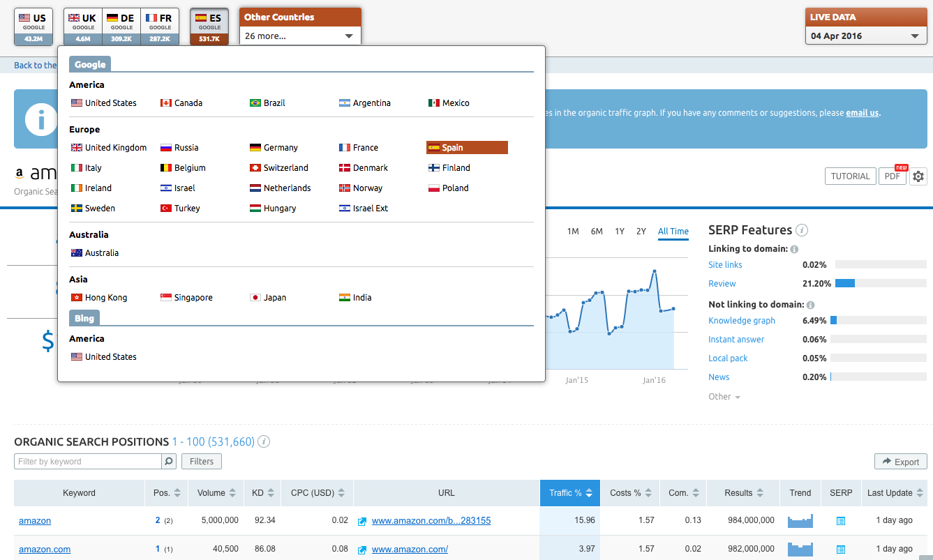Viewport: 933px width, 560px height.
Task: Click the Filter by keyword input field
Action: (x=88, y=461)
